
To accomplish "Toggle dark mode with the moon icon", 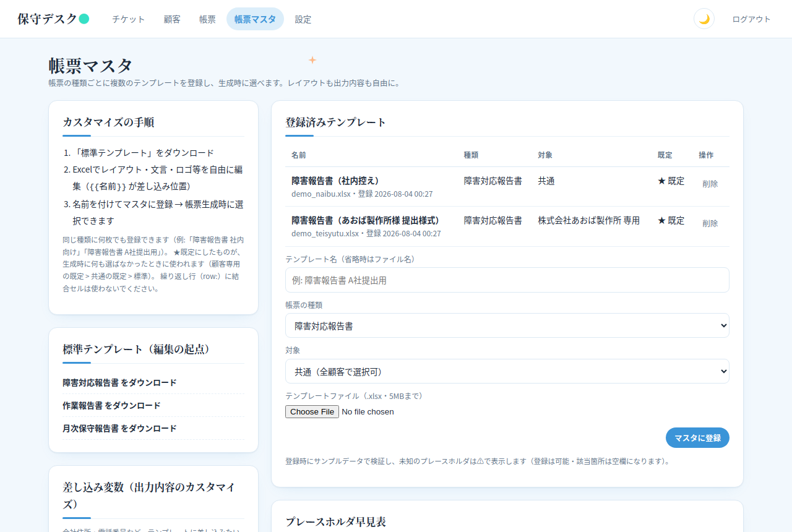I will [704, 19].
